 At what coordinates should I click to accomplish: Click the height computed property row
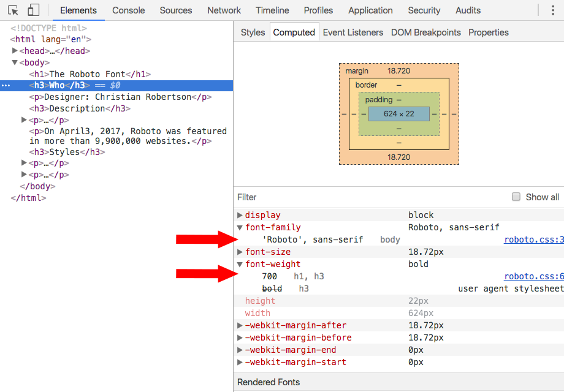(400, 301)
